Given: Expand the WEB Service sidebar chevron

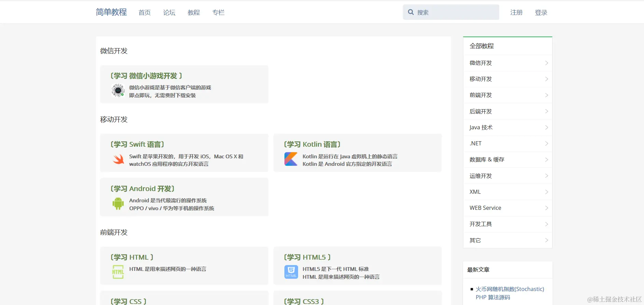Looking at the screenshot, I should tap(546, 208).
